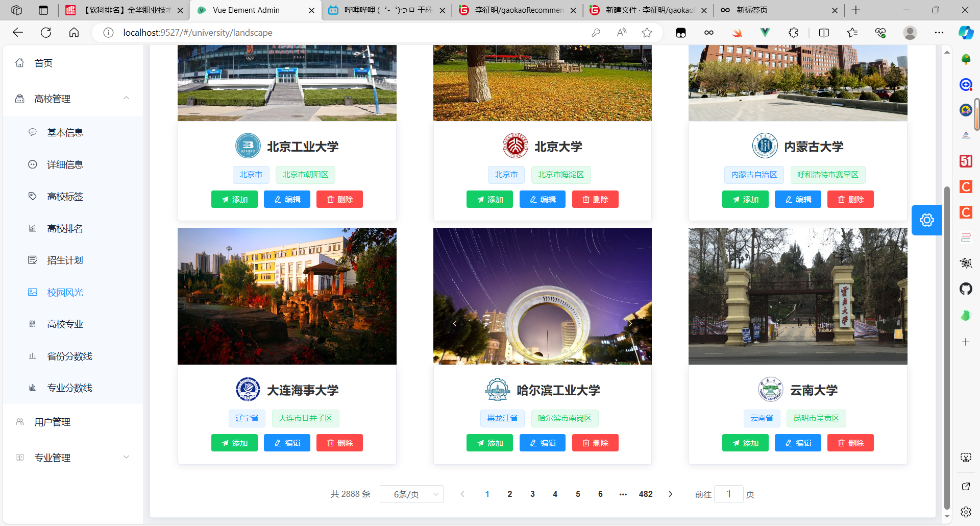This screenshot has height=526, width=980.
Task: Click the 云南大学 logo icon
Action: pyautogui.click(x=771, y=390)
